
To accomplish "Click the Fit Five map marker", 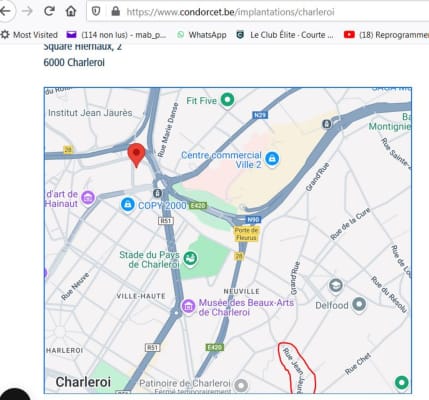I will pos(228,99).
